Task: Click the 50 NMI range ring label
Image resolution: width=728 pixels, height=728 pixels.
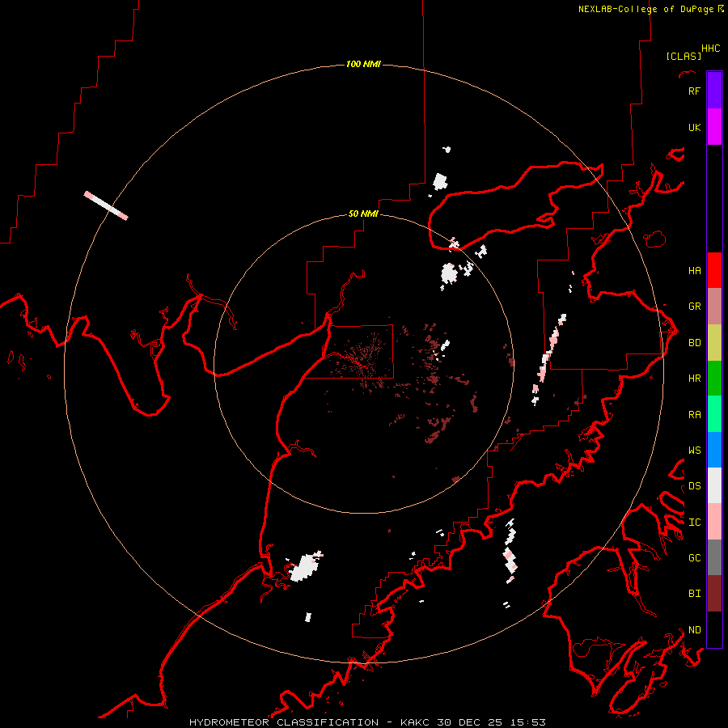Action: tap(363, 214)
